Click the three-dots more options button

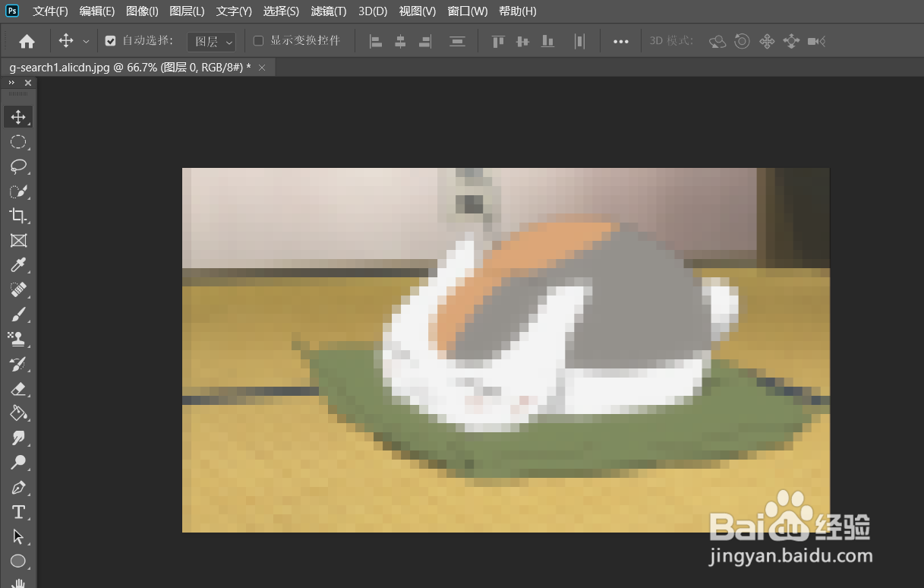(x=621, y=42)
